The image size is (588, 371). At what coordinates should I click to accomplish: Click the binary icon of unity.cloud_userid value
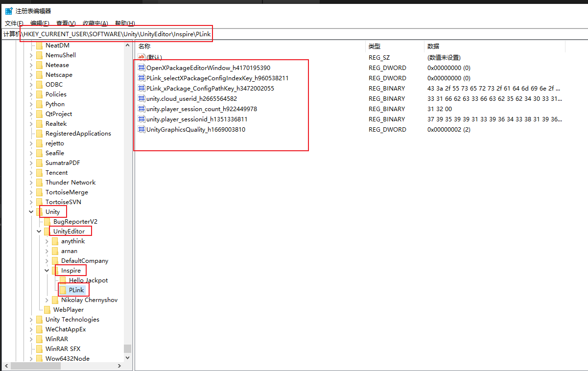141,99
